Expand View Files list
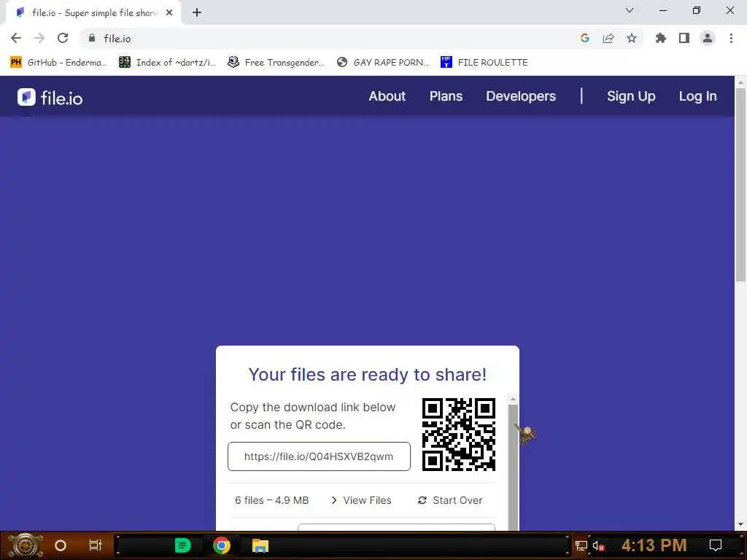The height and width of the screenshot is (560, 747). click(362, 500)
